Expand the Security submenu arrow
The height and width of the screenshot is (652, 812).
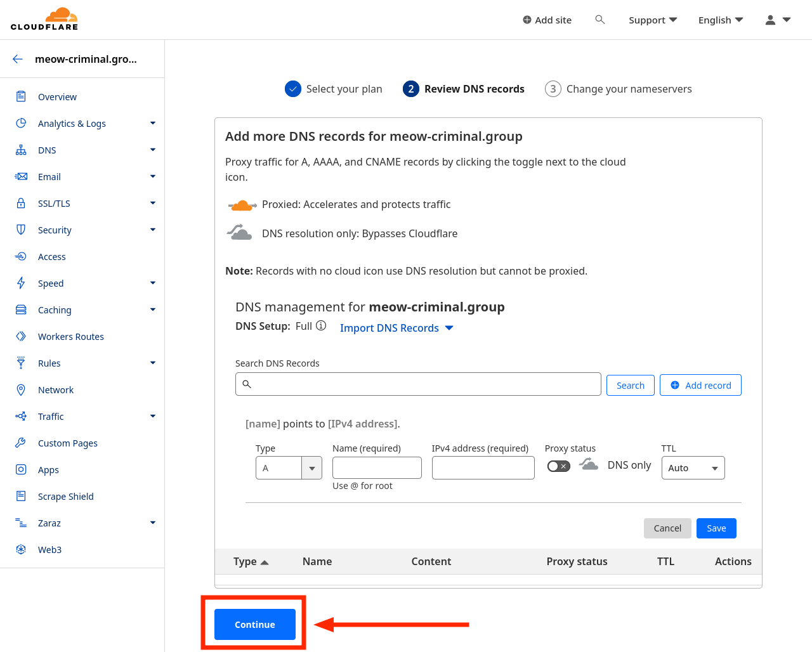pyautogui.click(x=153, y=230)
